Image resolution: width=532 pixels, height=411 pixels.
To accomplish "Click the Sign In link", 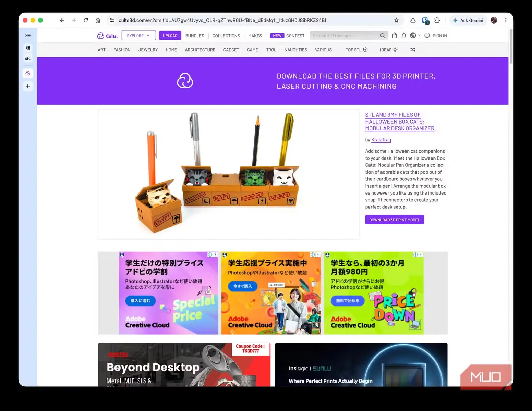I will pos(436,36).
